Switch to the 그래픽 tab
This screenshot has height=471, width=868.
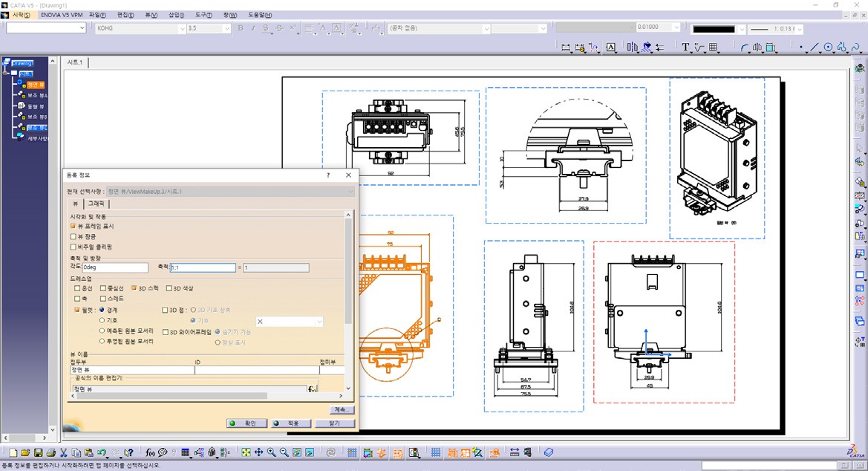pos(97,203)
